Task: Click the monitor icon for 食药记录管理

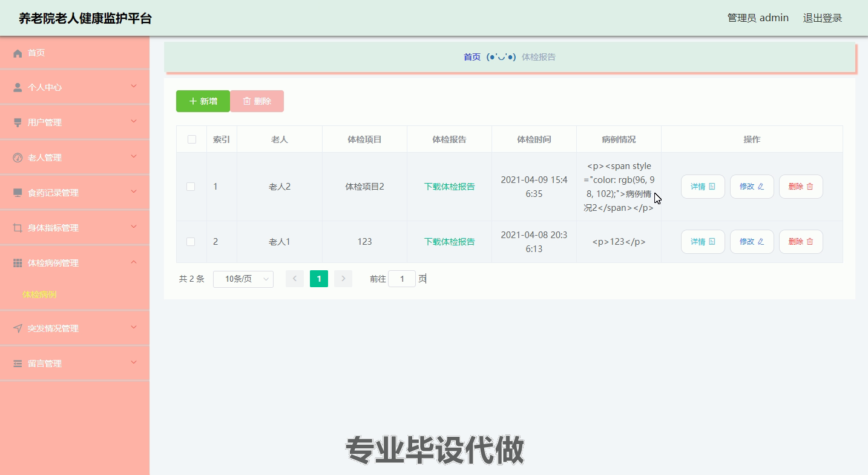Action: coord(18,193)
